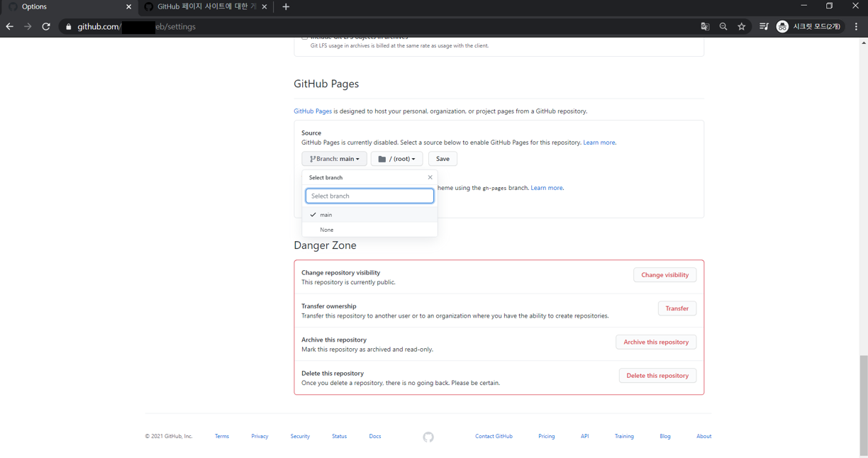Open a new tab with the plus icon
The image size is (868, 458).
pyautogui.click(x=286, y=7)
